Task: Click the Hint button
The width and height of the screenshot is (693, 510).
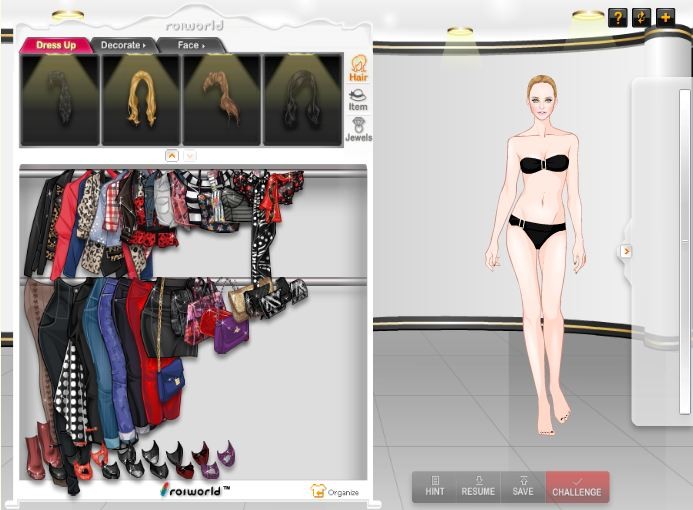Action: [x=434, y=486]
